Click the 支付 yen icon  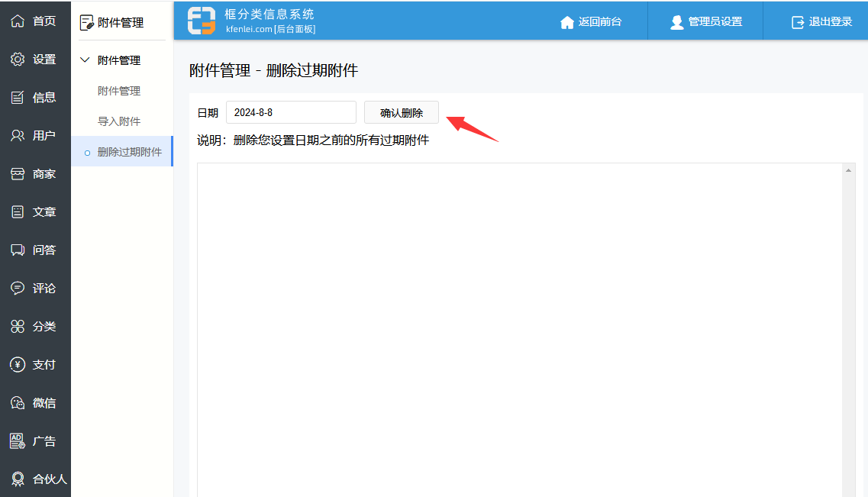coord(18,364)
